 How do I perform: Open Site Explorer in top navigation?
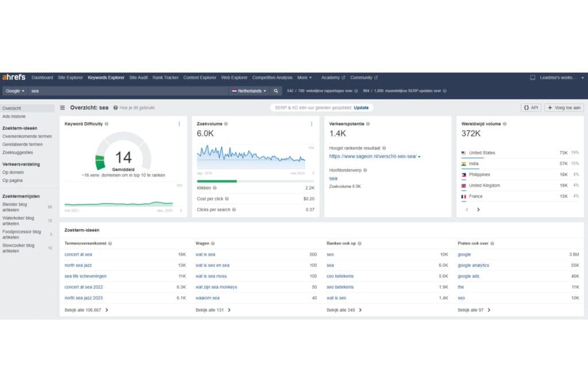(x=70, y=77)
